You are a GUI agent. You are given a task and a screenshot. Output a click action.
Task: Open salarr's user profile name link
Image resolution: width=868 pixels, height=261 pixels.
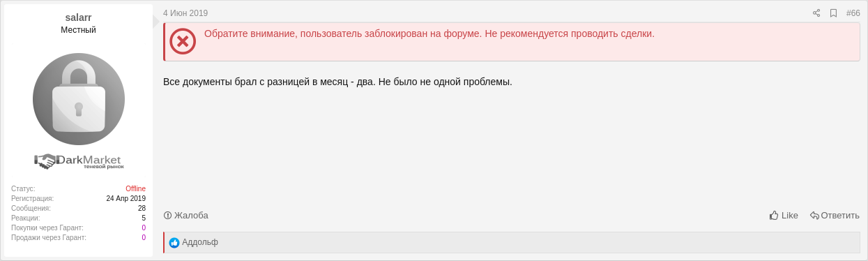(x=78, y=17)
